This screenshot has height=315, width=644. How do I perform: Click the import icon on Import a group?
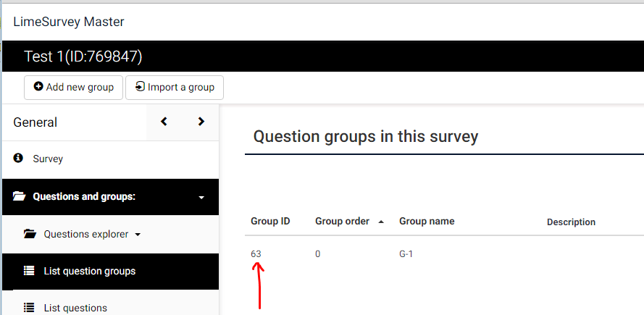coord(140,87)
